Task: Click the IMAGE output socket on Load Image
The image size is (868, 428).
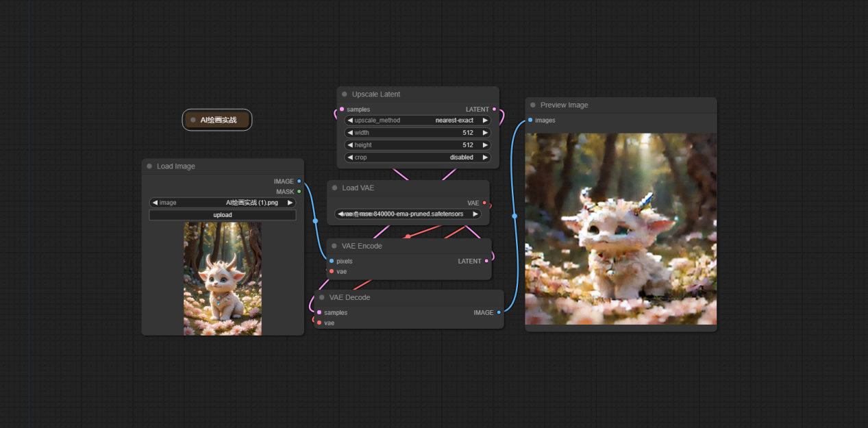Action: [x=299, y=181]
